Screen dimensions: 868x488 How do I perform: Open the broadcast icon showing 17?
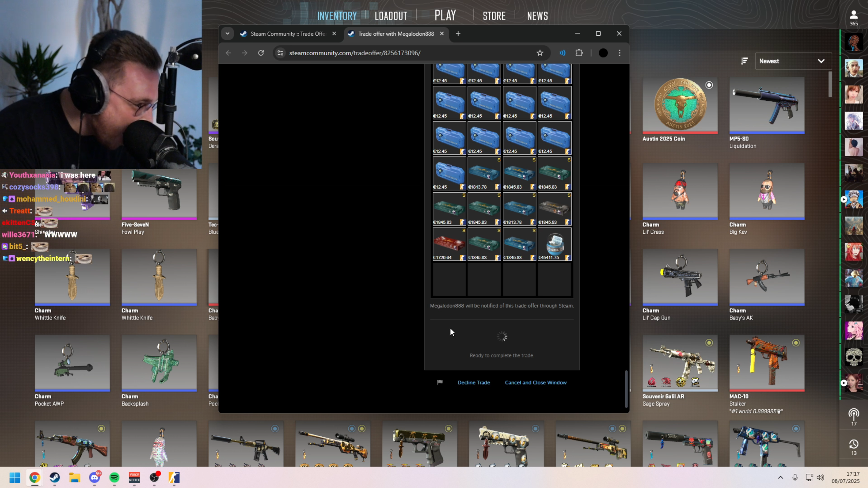tap(853, 417)
